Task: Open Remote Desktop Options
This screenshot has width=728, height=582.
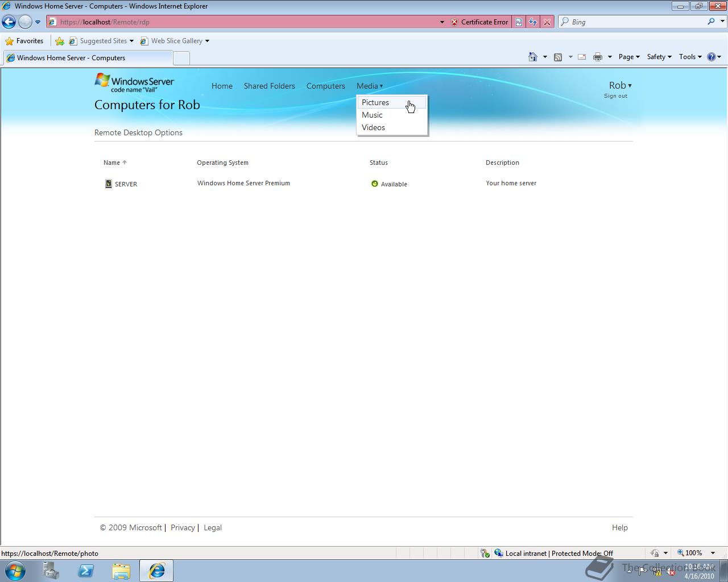Action: [x=138, y=132]
